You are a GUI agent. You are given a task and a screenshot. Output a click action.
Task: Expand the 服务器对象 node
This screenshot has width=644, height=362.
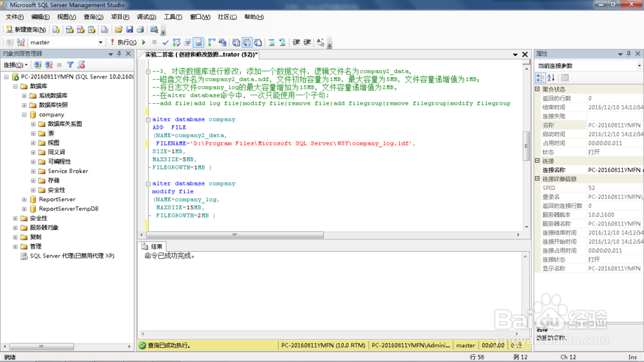[15, 227]
